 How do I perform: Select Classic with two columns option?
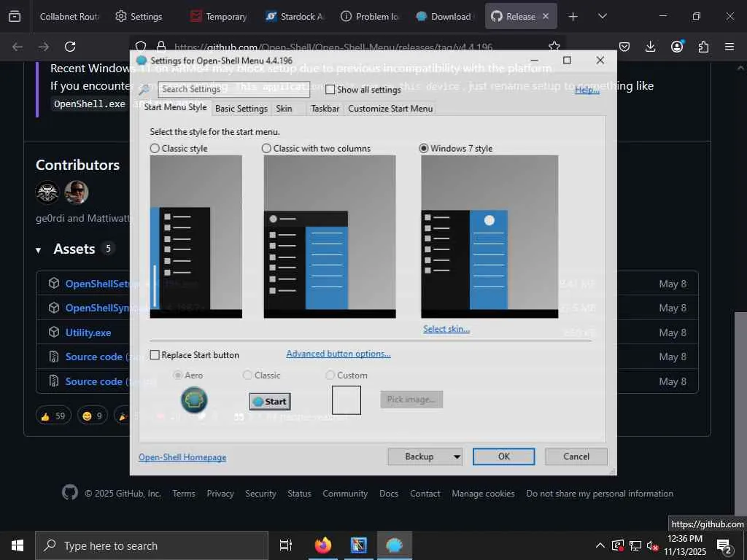(x=267, y=149)
